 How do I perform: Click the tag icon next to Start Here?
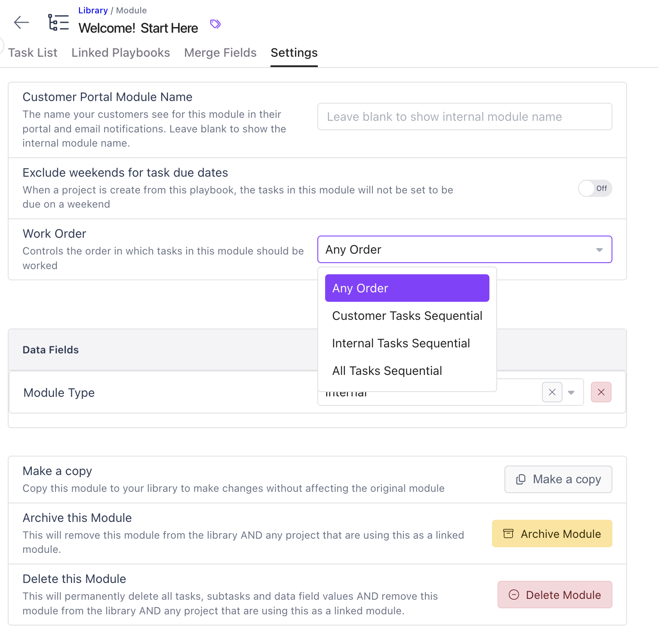point(215,24)
